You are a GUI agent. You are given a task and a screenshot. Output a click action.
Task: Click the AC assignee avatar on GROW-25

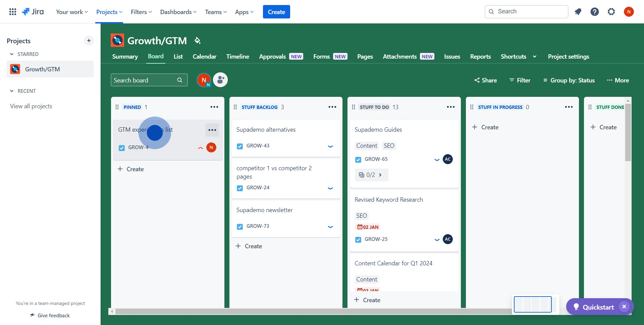448,239
